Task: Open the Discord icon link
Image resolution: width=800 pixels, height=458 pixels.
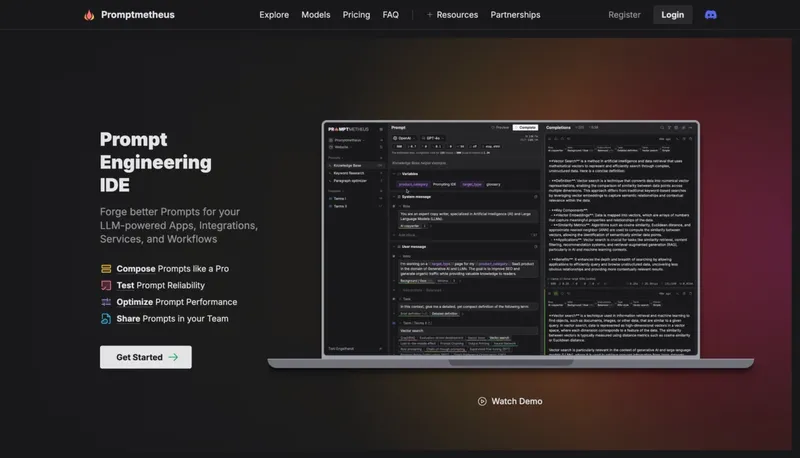Action: click(710, 15)
